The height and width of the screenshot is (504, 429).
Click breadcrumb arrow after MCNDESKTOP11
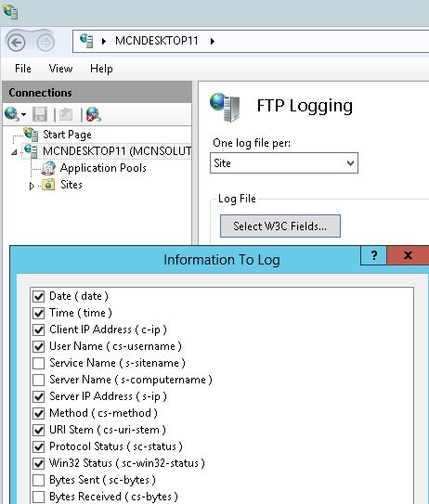[x=213, y=41]
